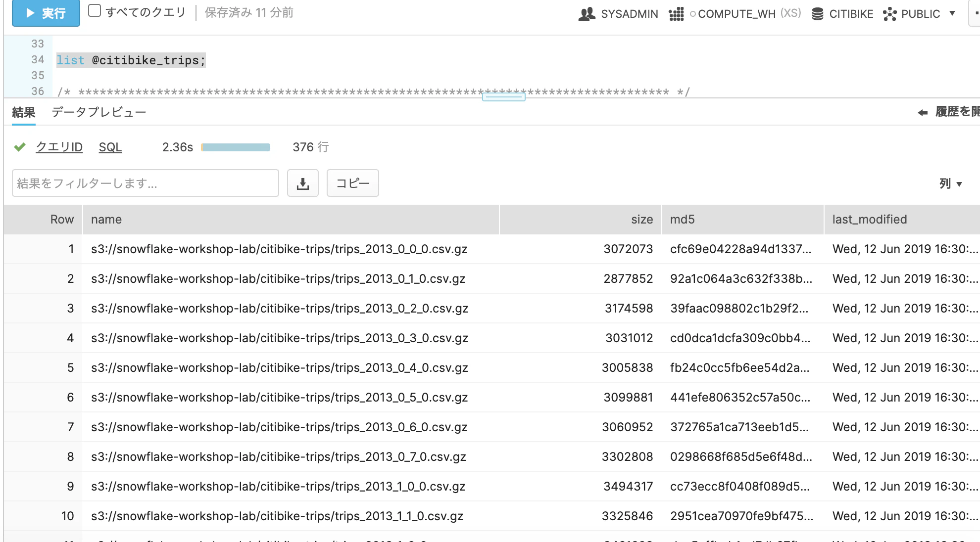
Task: Open the Query ID link
Action: [x=59, y=147]
